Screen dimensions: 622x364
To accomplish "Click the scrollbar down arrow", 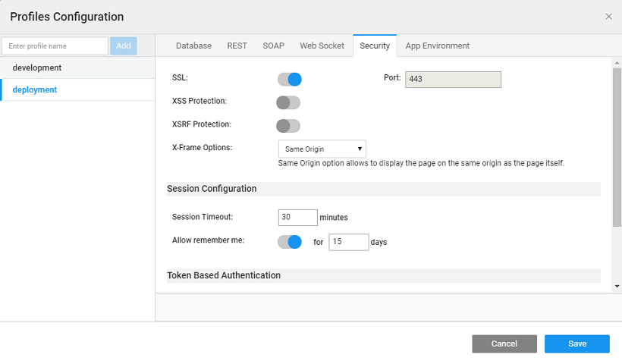I will point(617,286).
